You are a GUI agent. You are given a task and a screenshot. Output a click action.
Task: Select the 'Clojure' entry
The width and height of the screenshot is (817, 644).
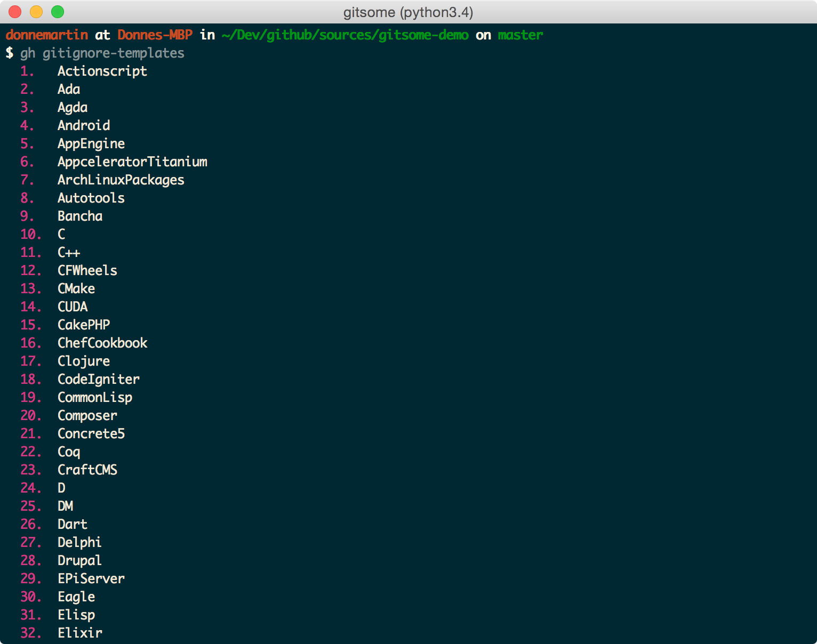pos(84,361)
